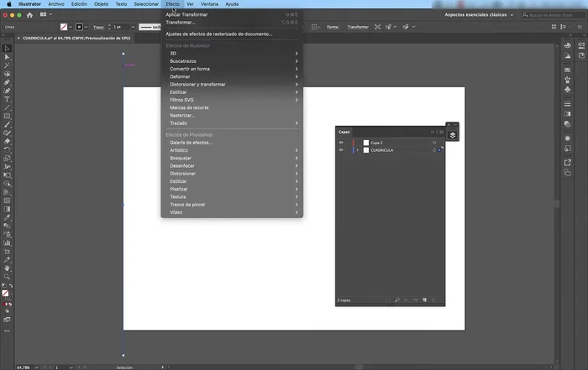Open the Stroke panel icon in right dock

click(x=567, y=104)
